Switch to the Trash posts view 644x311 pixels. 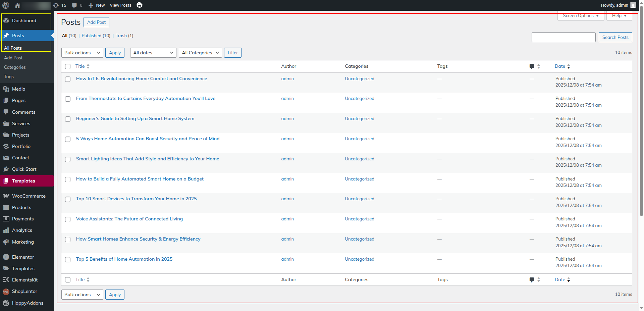(x=121, y=36)
